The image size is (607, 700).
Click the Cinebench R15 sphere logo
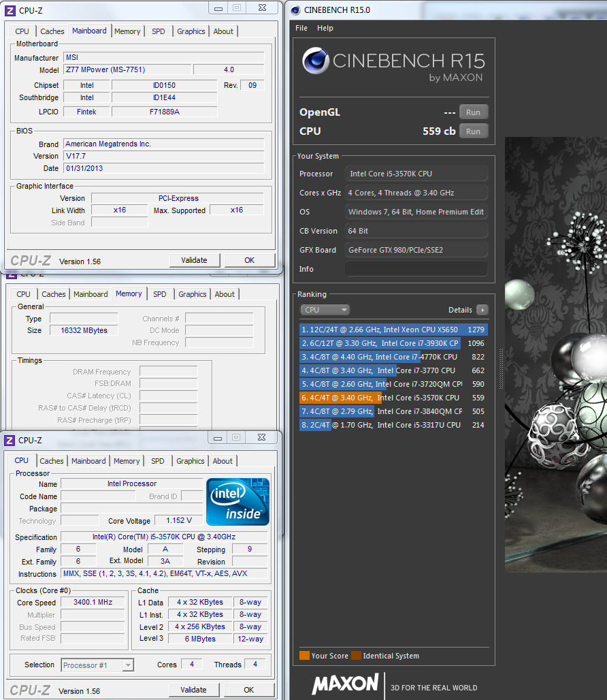(x=316, y=61)
